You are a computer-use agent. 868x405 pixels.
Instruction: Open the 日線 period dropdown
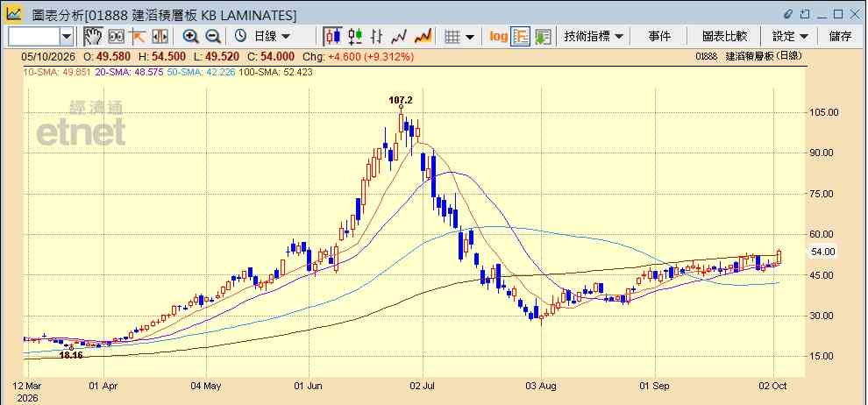[x=272, y=37]
